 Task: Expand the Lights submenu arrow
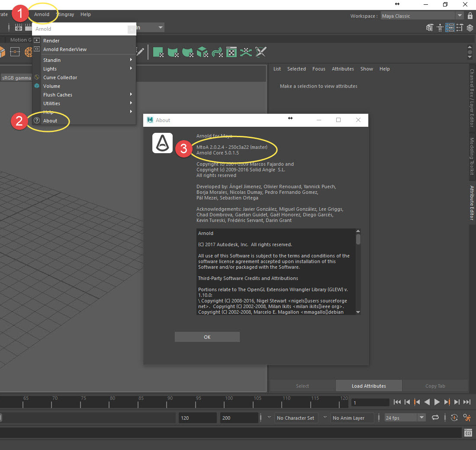[131, 69]
